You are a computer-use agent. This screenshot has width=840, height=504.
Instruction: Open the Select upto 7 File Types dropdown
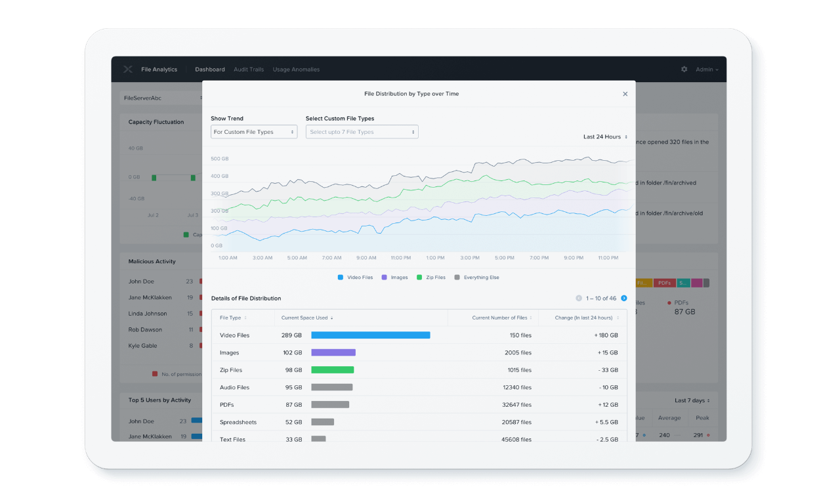(362, 131)
